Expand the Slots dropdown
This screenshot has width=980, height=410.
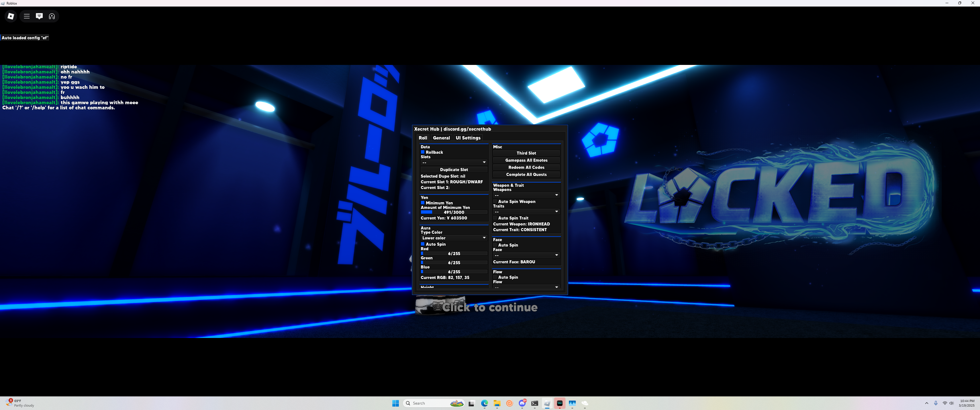[454, 162]
